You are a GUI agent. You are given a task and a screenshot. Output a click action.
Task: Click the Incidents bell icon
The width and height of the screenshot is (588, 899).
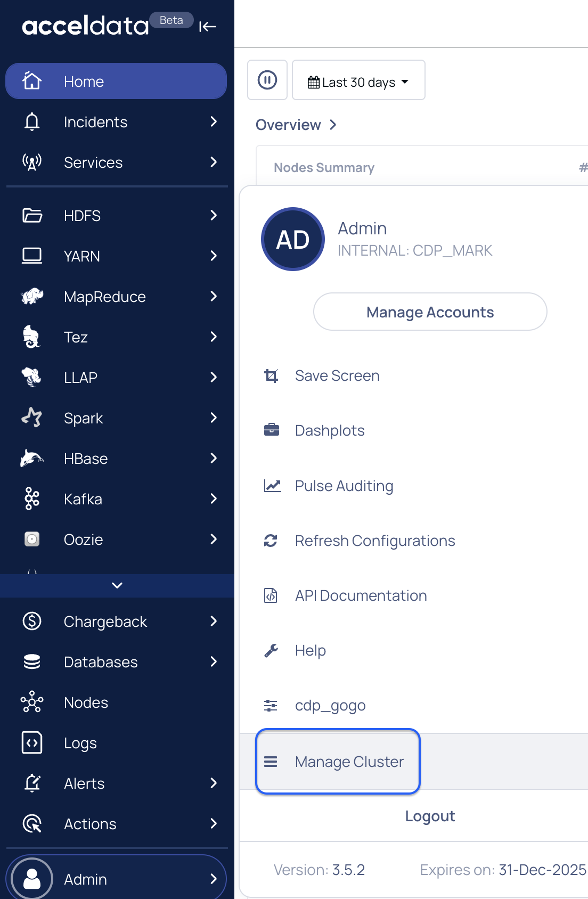[32, 122]
